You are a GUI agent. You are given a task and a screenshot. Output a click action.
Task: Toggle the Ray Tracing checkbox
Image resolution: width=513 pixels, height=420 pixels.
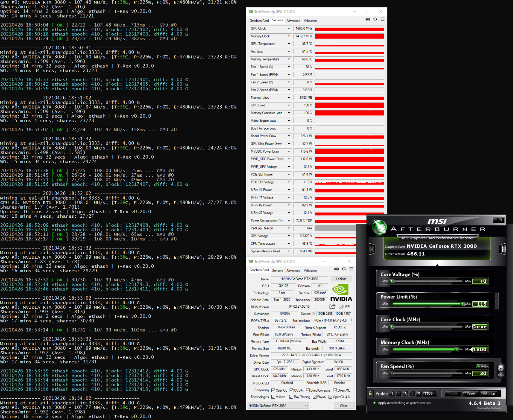pyautogui.click(x=291, y=397)
